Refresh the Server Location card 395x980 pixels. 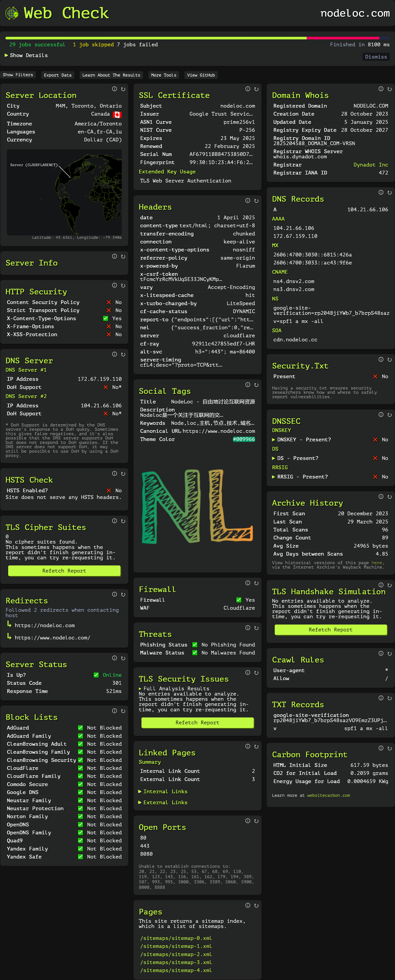coord(123,89)
